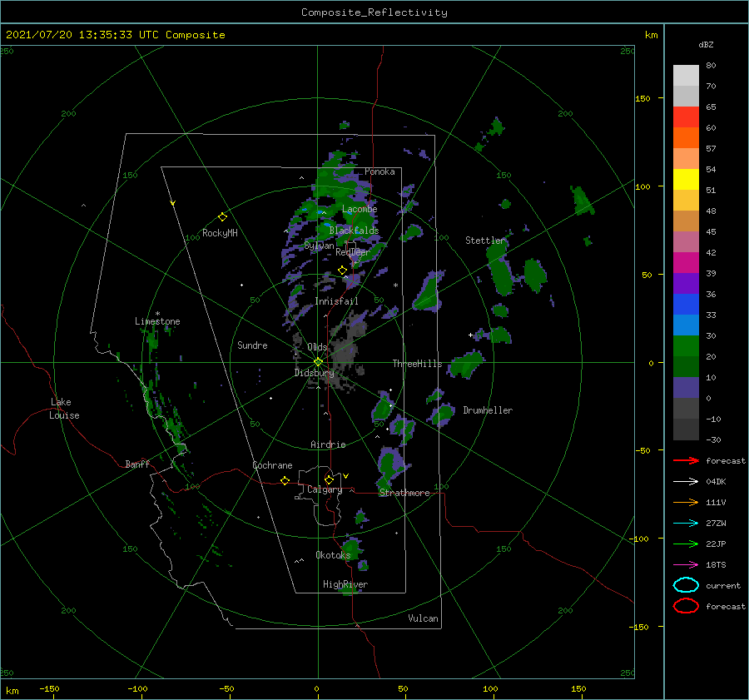
Task: Click the Okotoks town label
Action: [x=333, y=554]
